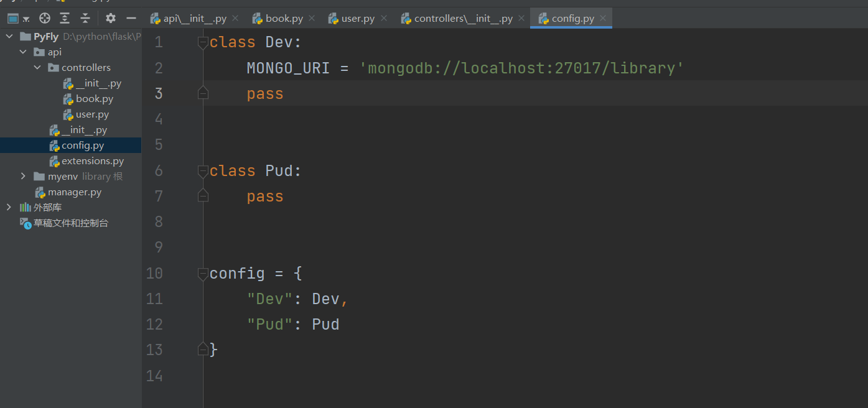Click the myenv folder icon
This screenshot has height=408, width=868.
39,177
